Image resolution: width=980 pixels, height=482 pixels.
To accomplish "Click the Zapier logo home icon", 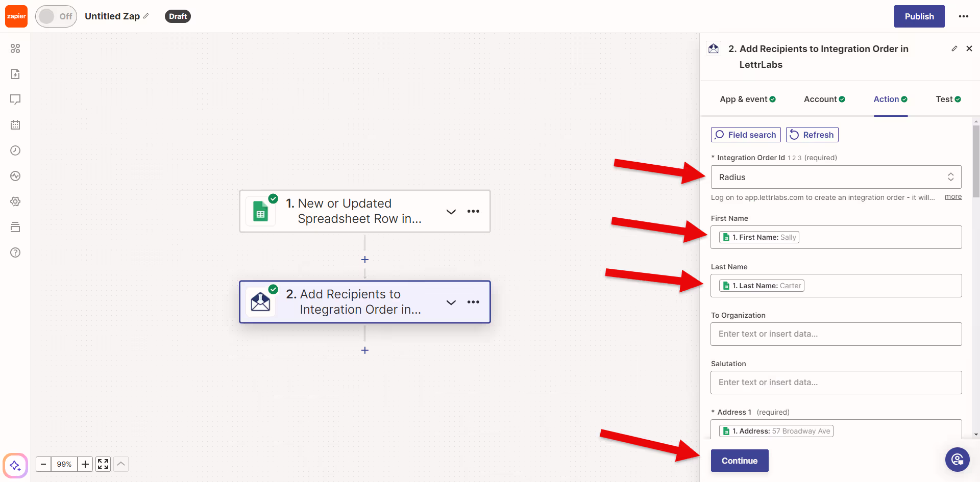I will [x=16, y=16].
